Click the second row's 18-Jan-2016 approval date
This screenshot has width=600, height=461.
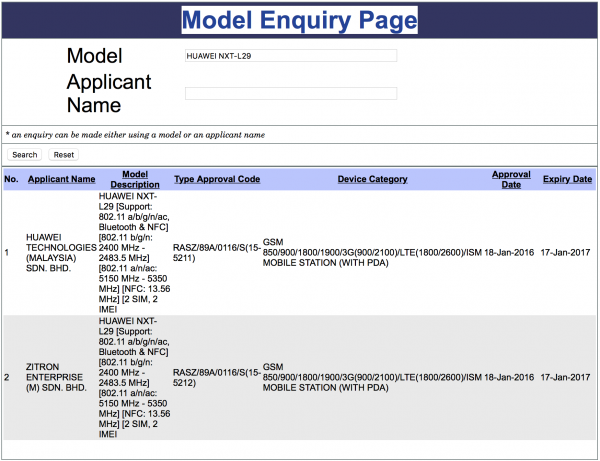coord(511,377)
